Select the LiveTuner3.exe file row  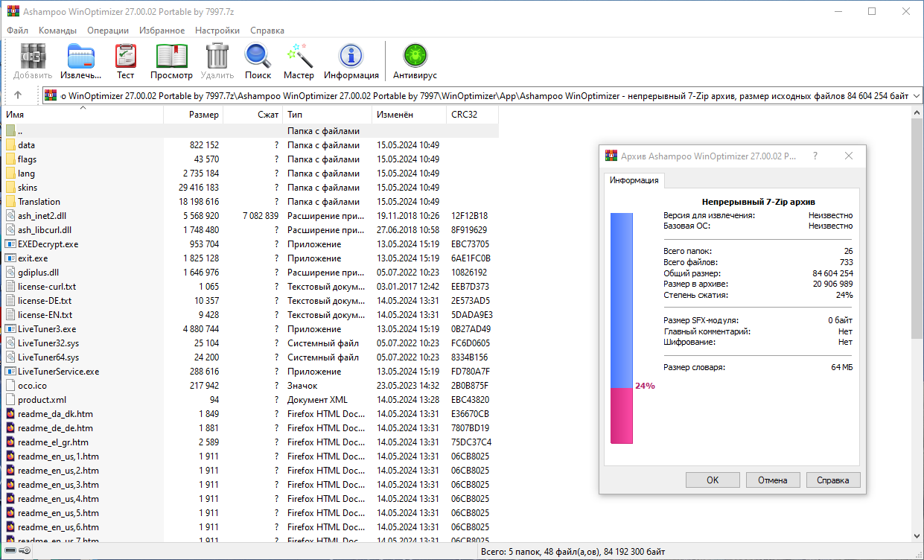[x=47, y=329]
